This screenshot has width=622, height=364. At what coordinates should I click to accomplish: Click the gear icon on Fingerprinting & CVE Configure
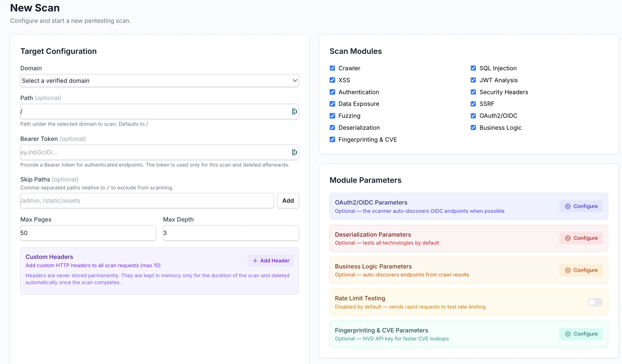click(568, 334)
